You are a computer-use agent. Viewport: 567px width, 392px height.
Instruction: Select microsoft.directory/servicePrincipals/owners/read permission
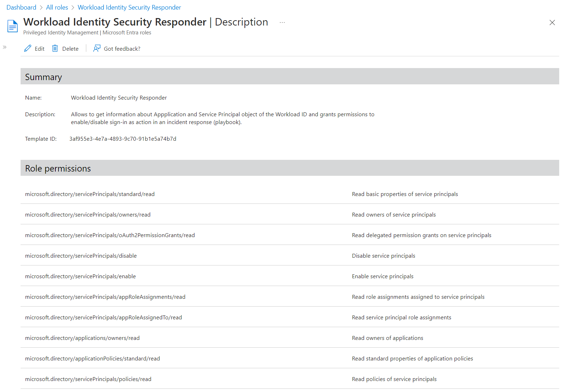88,215
